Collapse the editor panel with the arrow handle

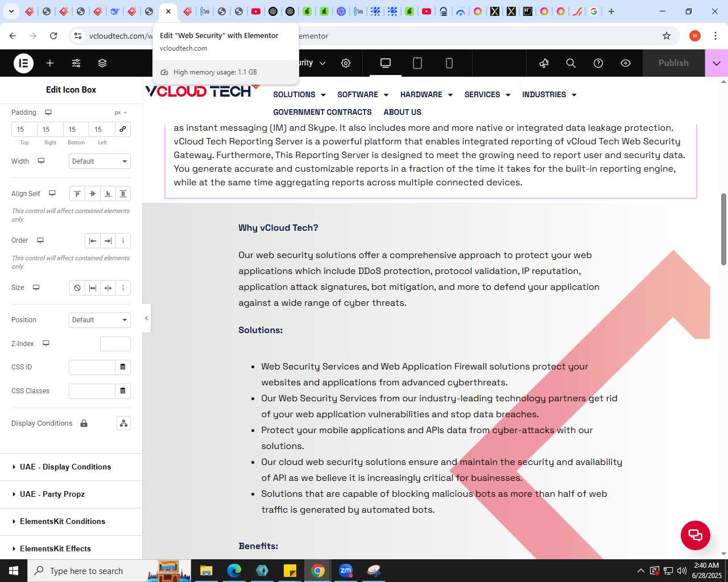(146, 318)
